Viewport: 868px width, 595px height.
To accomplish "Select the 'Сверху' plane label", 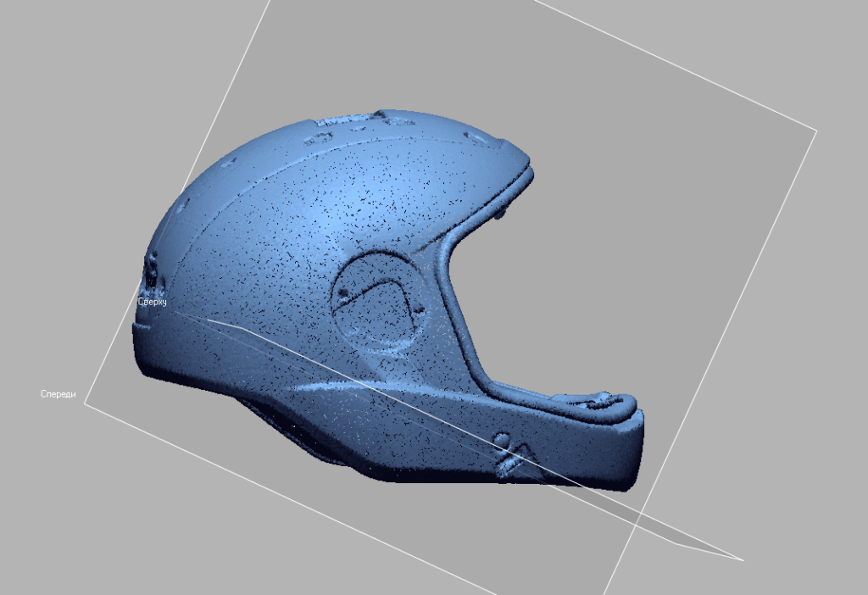I will pyautogui.click(x=153, y=302).
